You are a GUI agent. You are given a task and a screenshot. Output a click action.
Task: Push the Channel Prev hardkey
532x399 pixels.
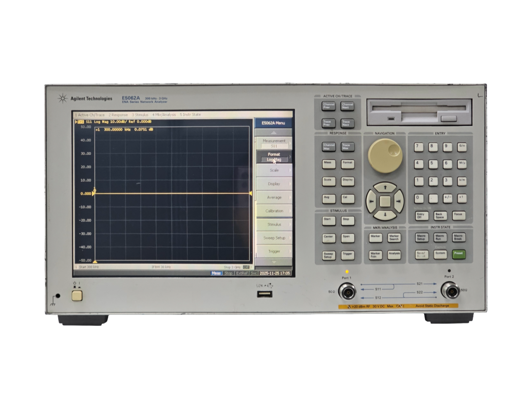(329, 106)
